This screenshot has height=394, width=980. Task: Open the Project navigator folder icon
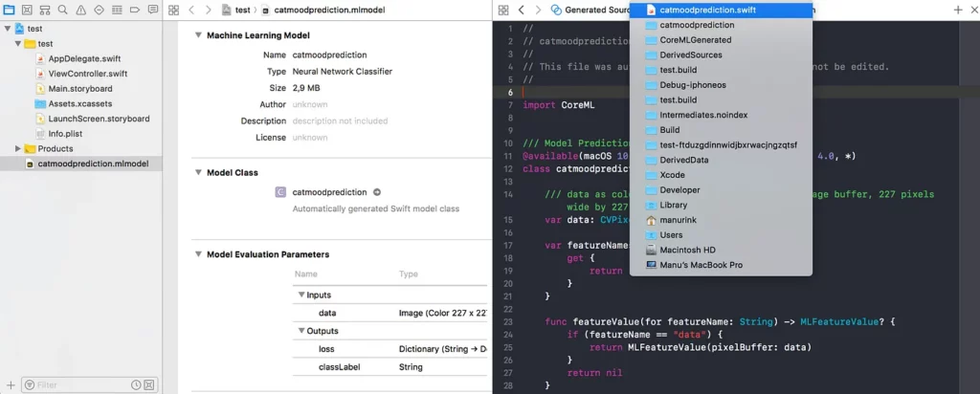tap(9, 10)
